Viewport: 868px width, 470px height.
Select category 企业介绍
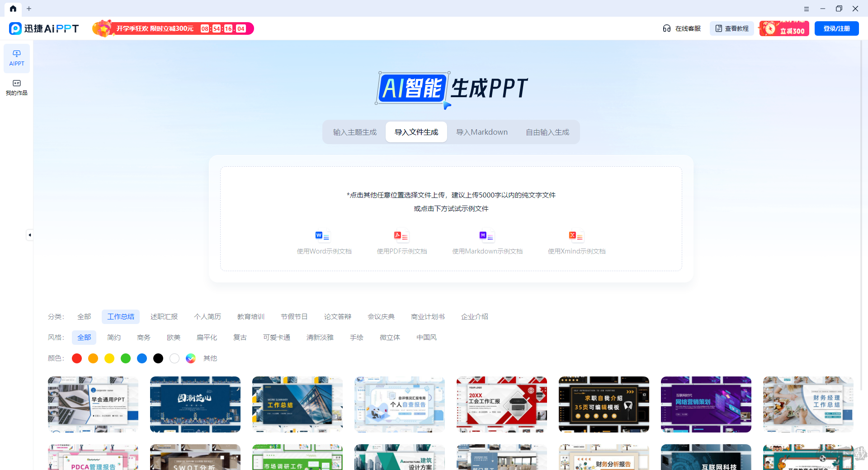point(475,317)
